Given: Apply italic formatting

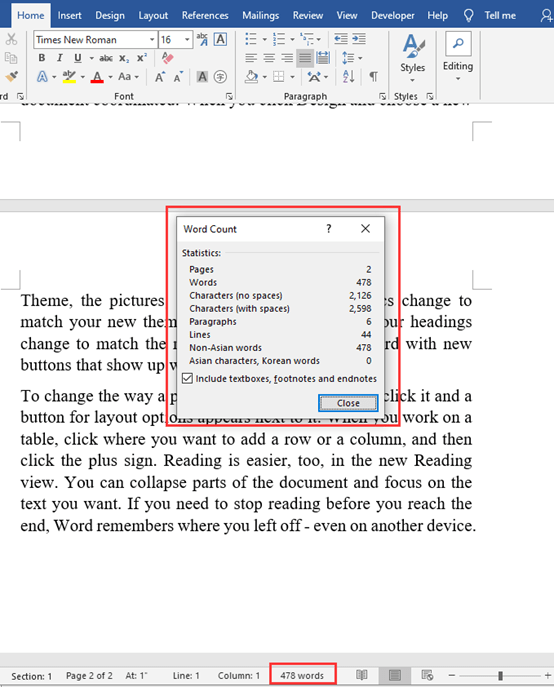Looking at the screenshot, I should 60,58.
